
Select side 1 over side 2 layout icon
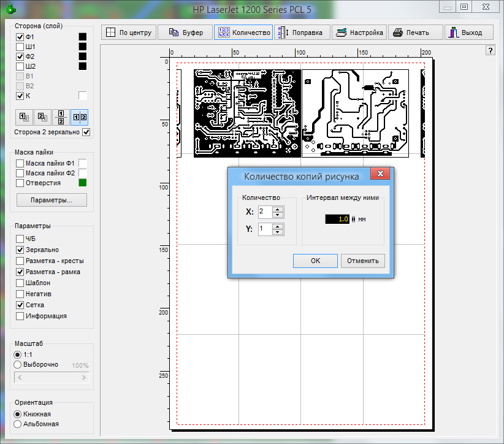[24, 117]
